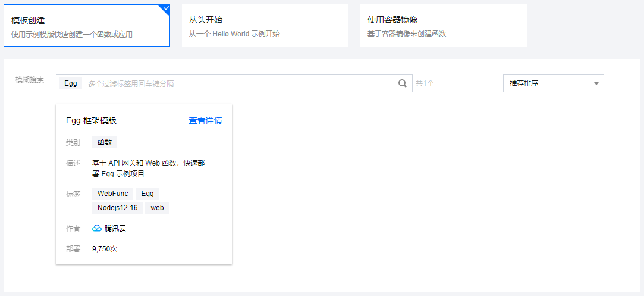Screen dimensions: 644x296
Task: Click the 共1个 result count text
Action: [x=425, y=83]
